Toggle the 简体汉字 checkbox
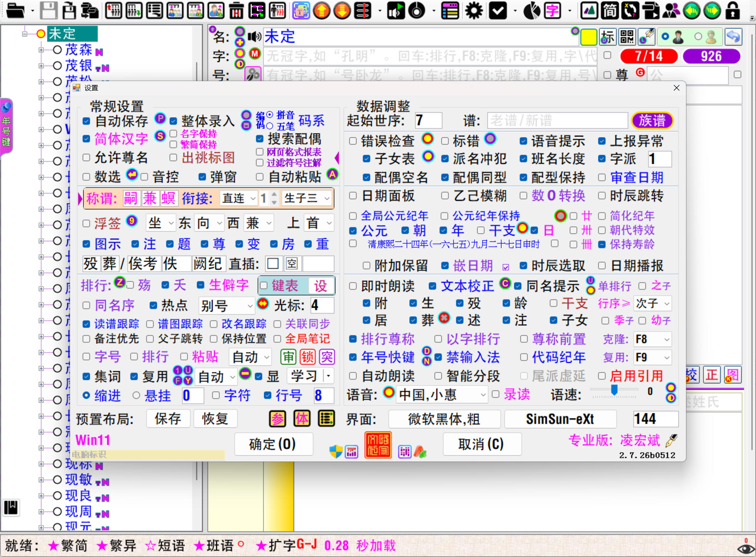 (86, 139)
